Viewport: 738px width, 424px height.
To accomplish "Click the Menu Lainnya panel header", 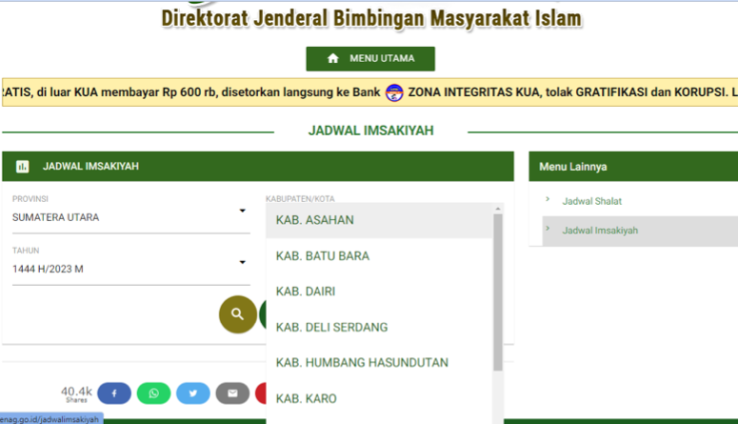I will [633, 167].
